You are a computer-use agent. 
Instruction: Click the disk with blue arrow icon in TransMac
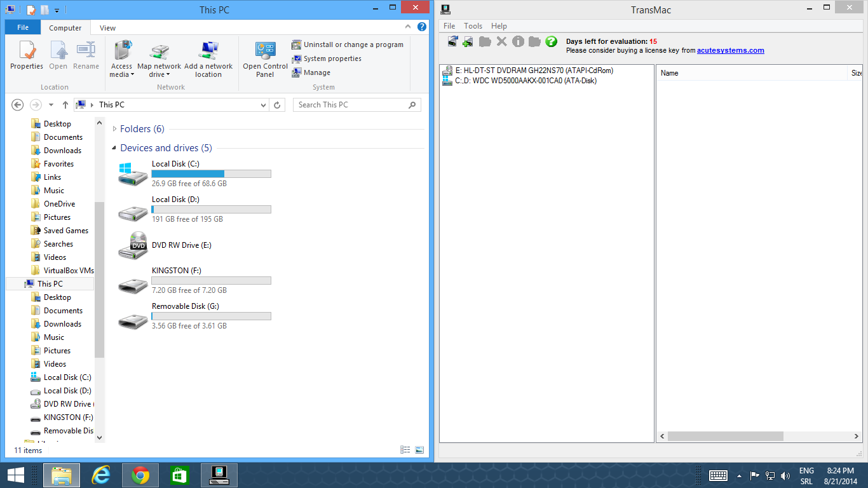tap(452, 41)
